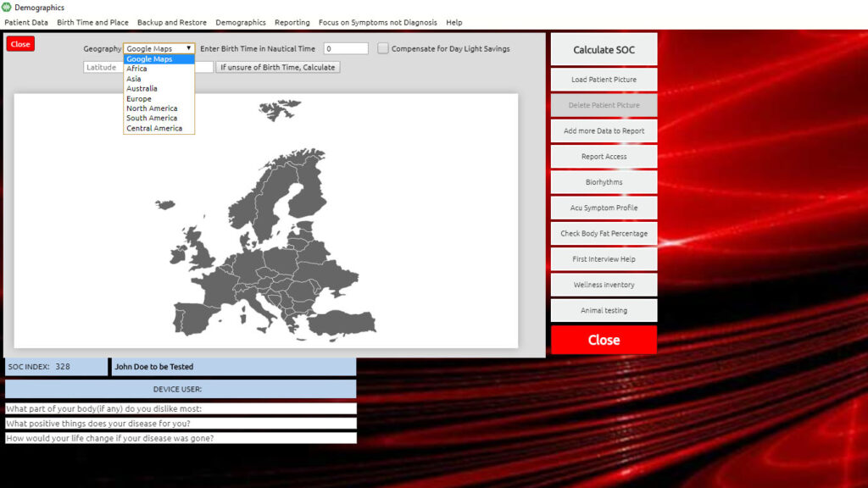Open the Patient Data menu

(x=26, y=23)
